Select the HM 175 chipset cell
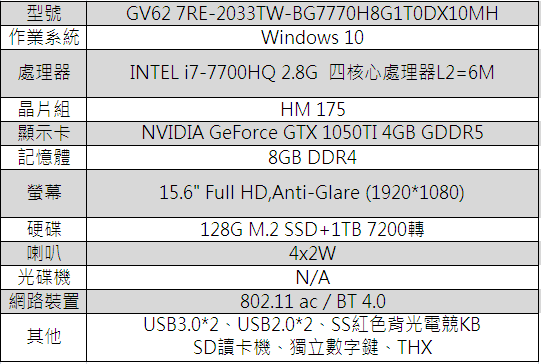This screenshot has height=364, width=541. pyautogui.click(x=312, y=109)
